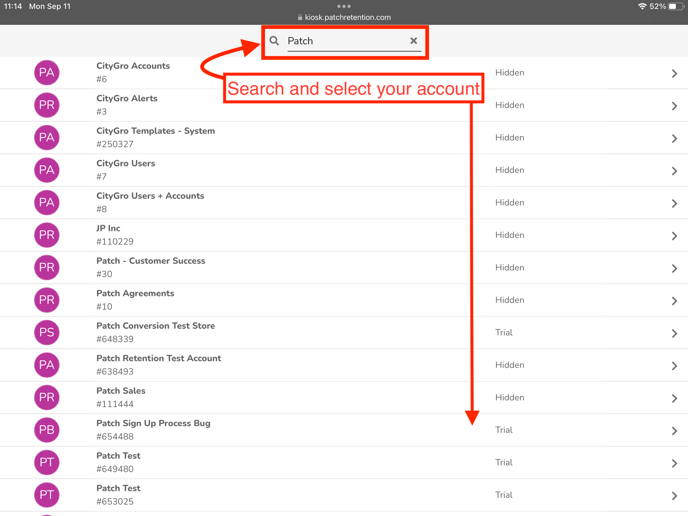
Task: Click the CityGro Templates - System avatar
Action: pos(47,137)
